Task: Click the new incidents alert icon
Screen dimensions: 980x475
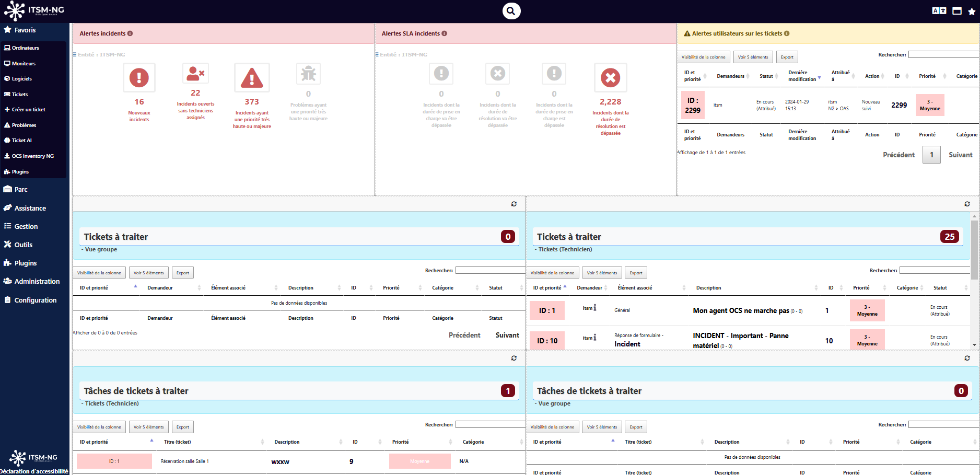Action: [x=139, y=78]
